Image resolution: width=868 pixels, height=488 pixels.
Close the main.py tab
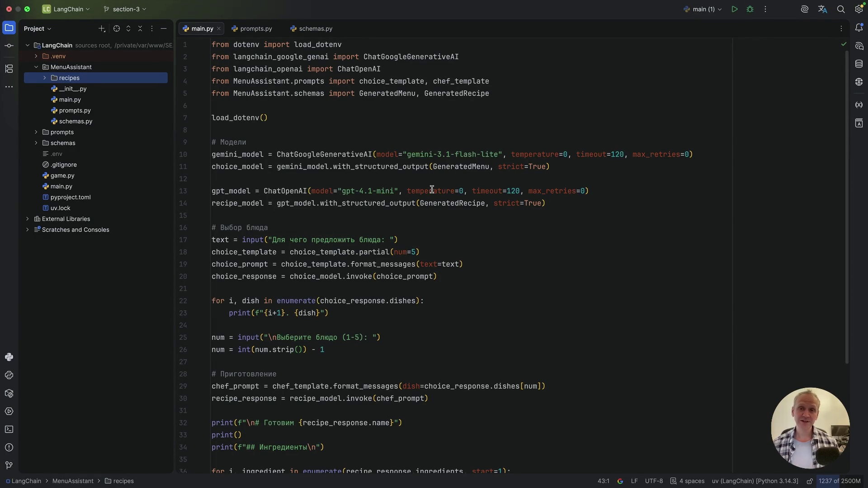coord(219,28)
